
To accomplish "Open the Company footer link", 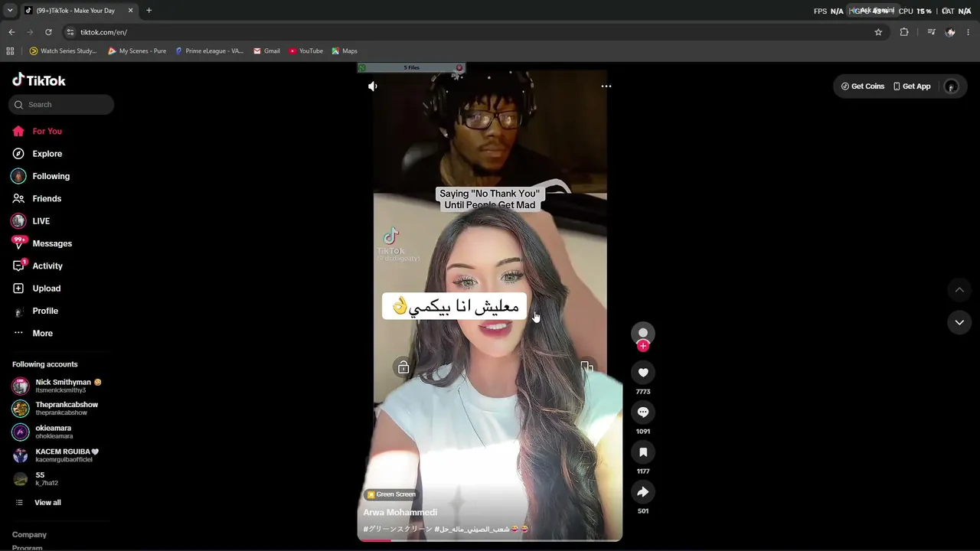I will click(29, 535).
